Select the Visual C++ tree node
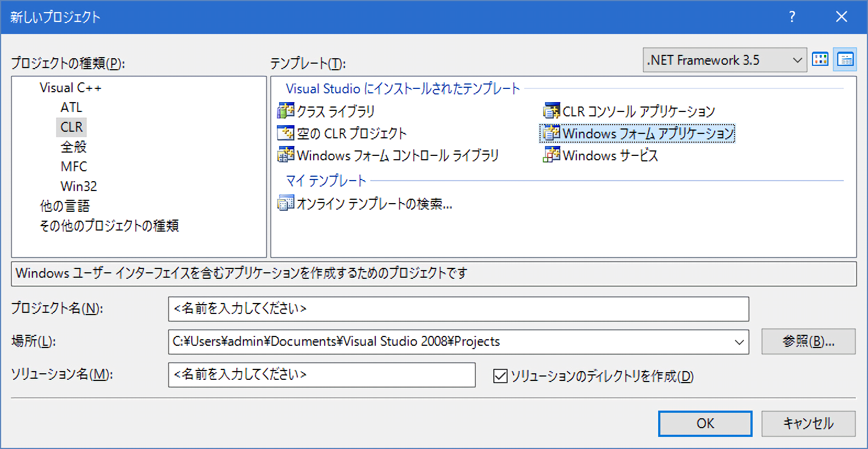 pos(70,88)
